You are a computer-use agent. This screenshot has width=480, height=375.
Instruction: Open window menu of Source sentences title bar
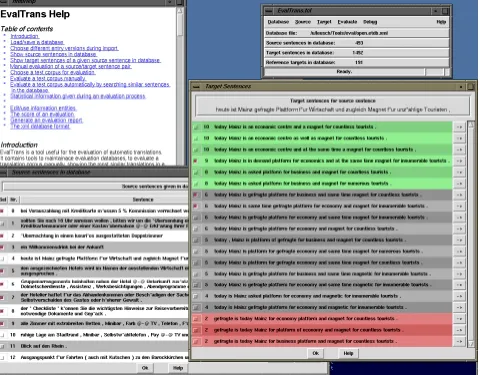point(3,172)
